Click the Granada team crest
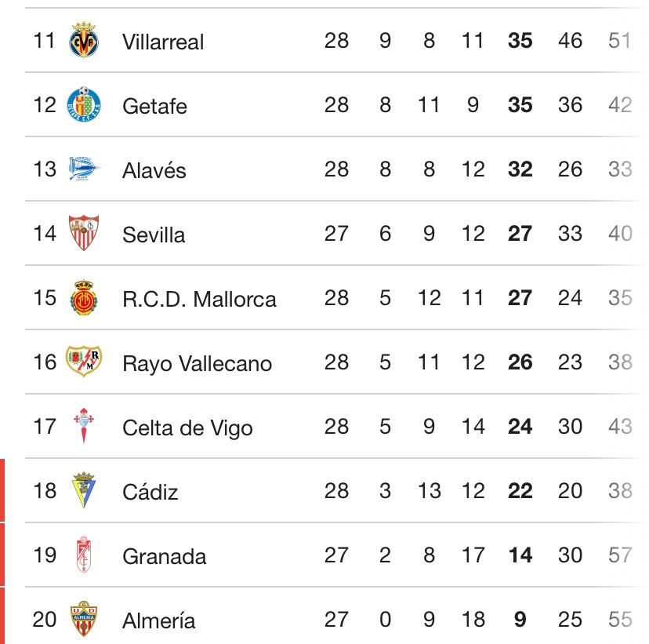Screen dimensions: 649x644 click(x=84, y=555)
